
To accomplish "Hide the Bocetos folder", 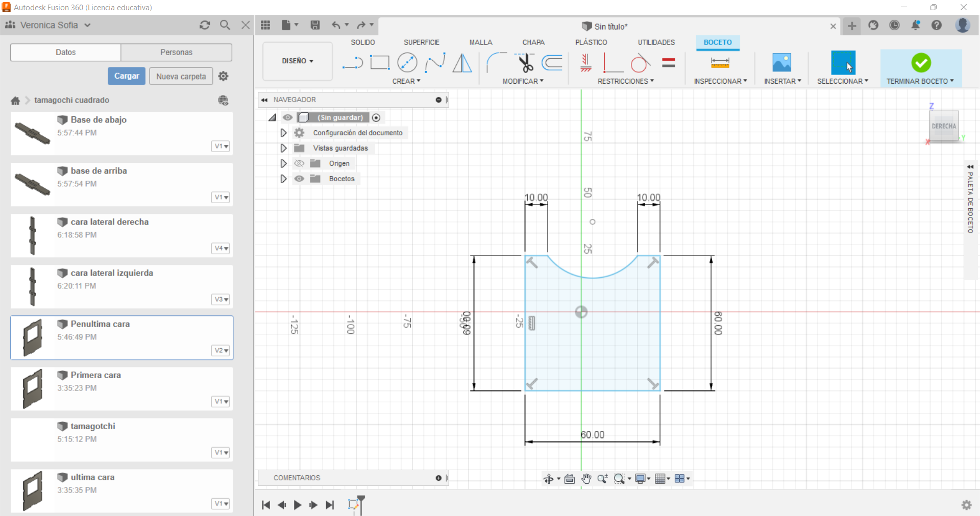I will pos(299,179).
